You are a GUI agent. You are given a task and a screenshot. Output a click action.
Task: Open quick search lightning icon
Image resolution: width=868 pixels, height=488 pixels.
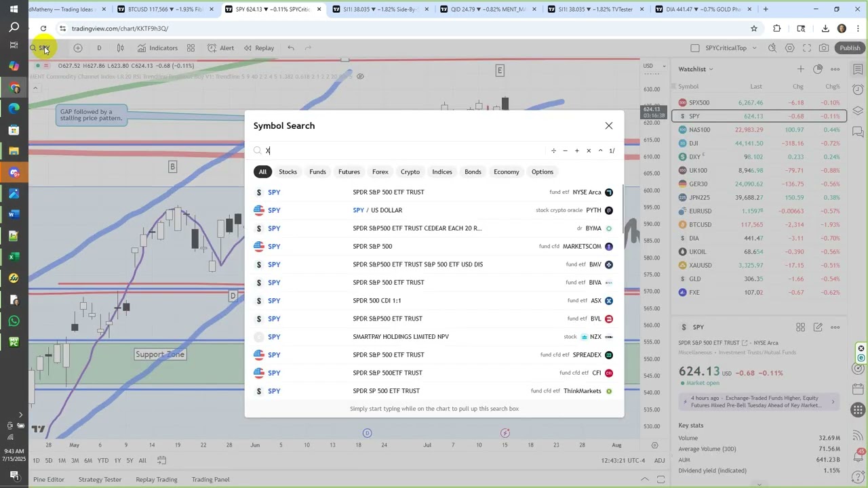(x=772, y=48)
